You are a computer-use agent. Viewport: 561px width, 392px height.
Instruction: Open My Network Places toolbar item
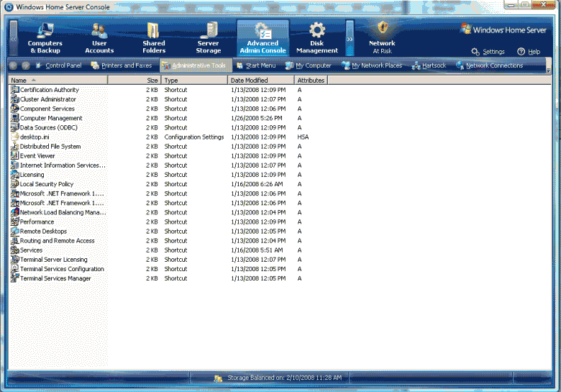tap(371, 65)
